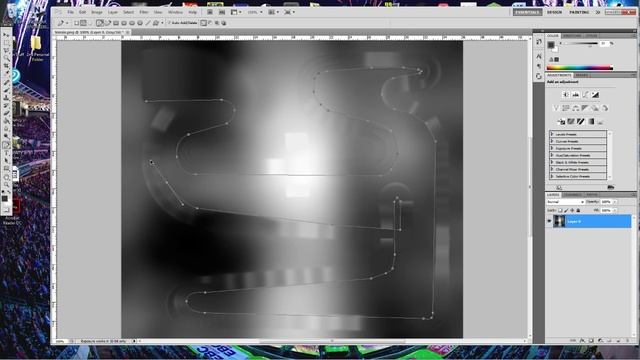Viewport: 640px width, 360px height.
Task: Add a Gradient Map adjustment
Action: 590,121
